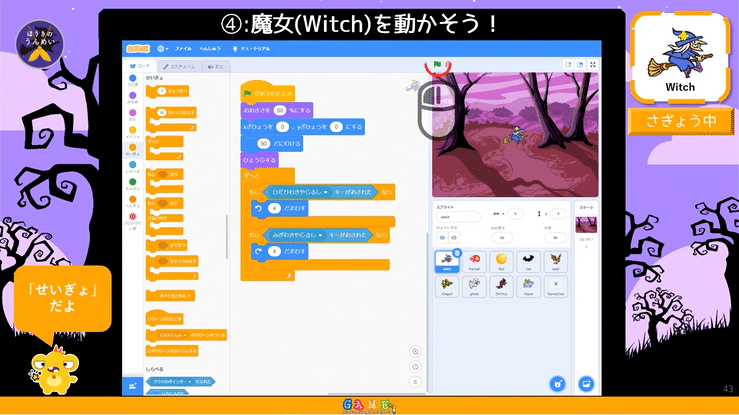Click the reset zoom workspace button
The image size is (739, 415).
click(415, 382)
